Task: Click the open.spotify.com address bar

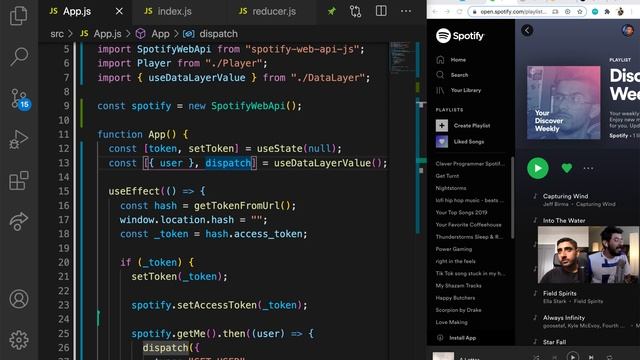Action: pyautogui.click(x=512, y=11)
